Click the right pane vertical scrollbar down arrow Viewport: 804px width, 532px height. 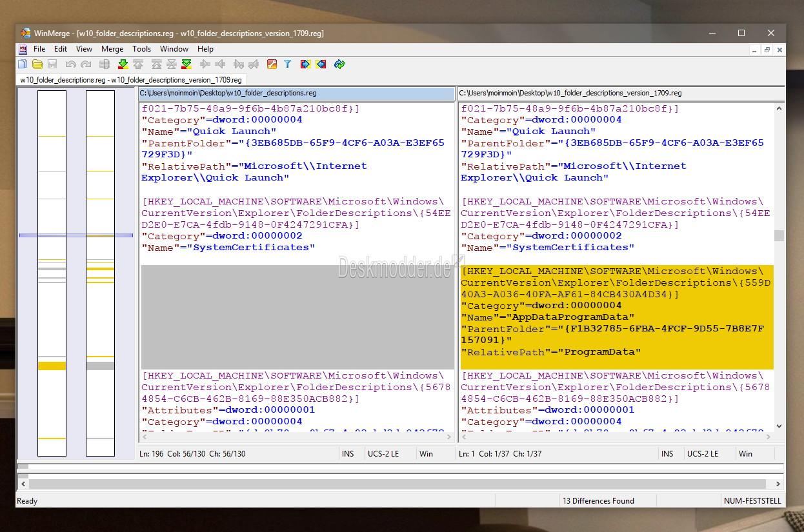[x=779, y=426]
